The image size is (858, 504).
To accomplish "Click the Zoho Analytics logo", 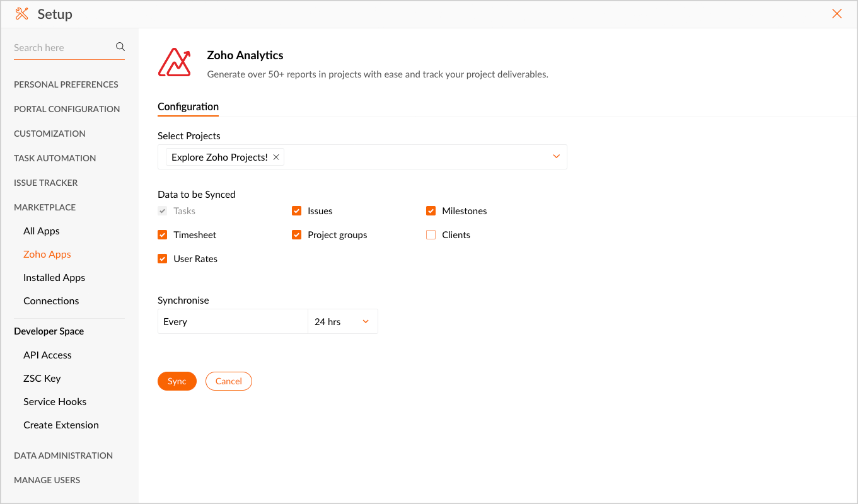I will coord(174,62).
